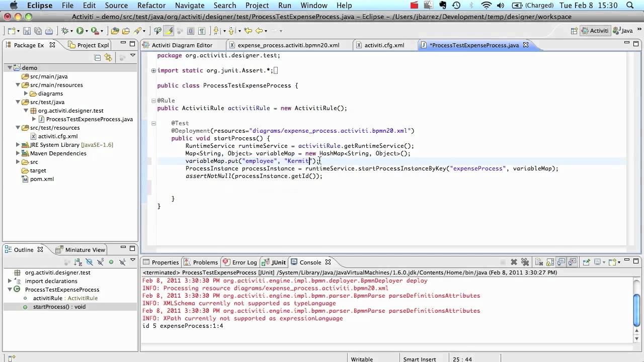Click Remove Launch icon in Console
The image size is (644, 362).
[514, 262]
